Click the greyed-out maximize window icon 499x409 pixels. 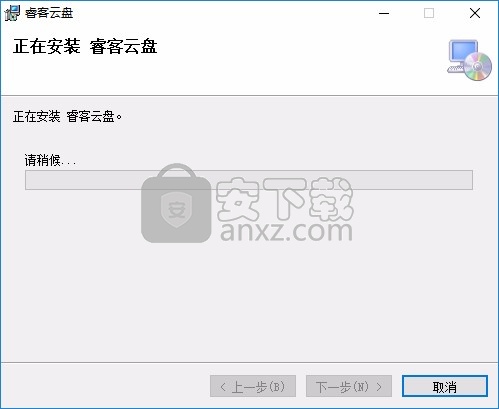pos(429,13)
